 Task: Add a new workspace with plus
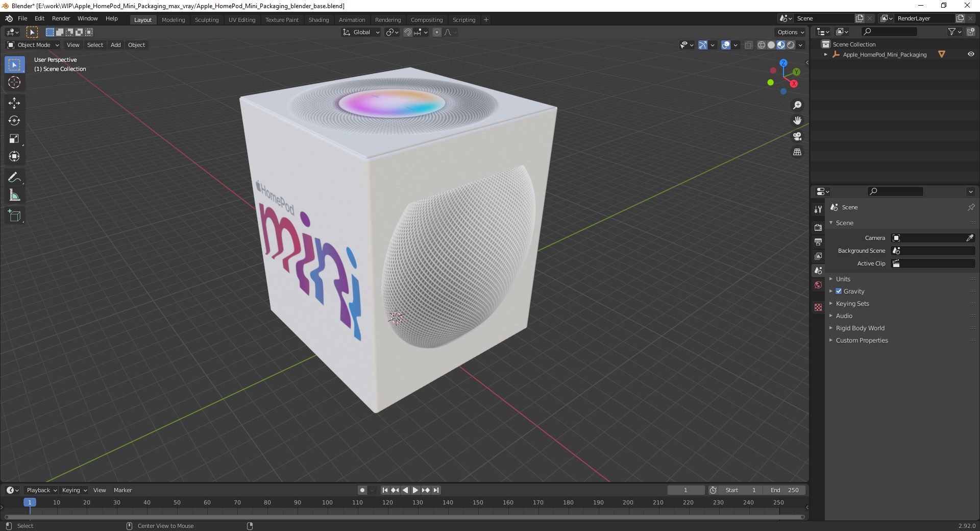coord(486,19)
